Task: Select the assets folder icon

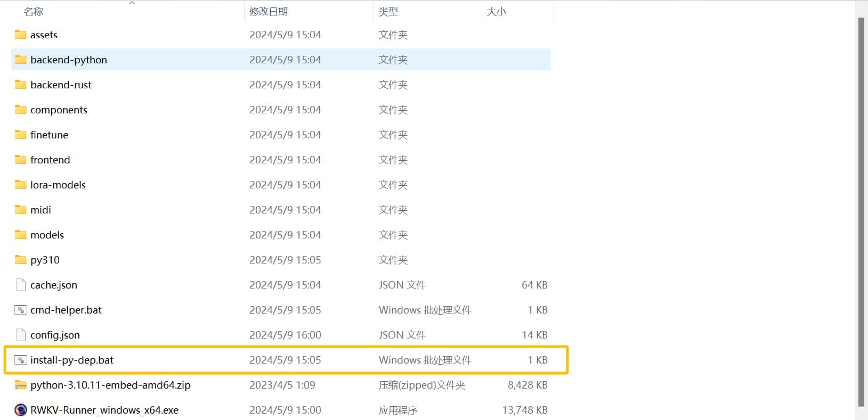Action: (21, 35)
